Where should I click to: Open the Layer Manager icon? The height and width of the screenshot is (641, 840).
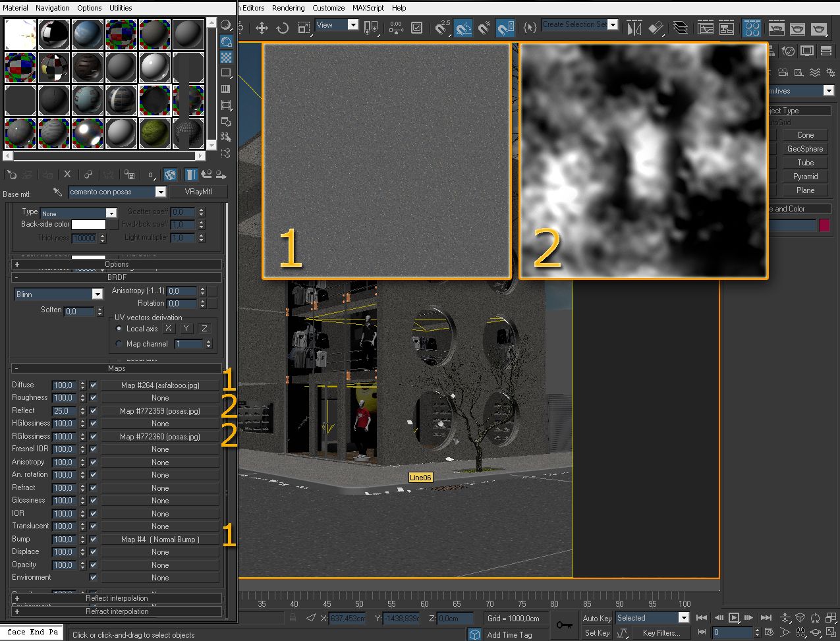681,28
